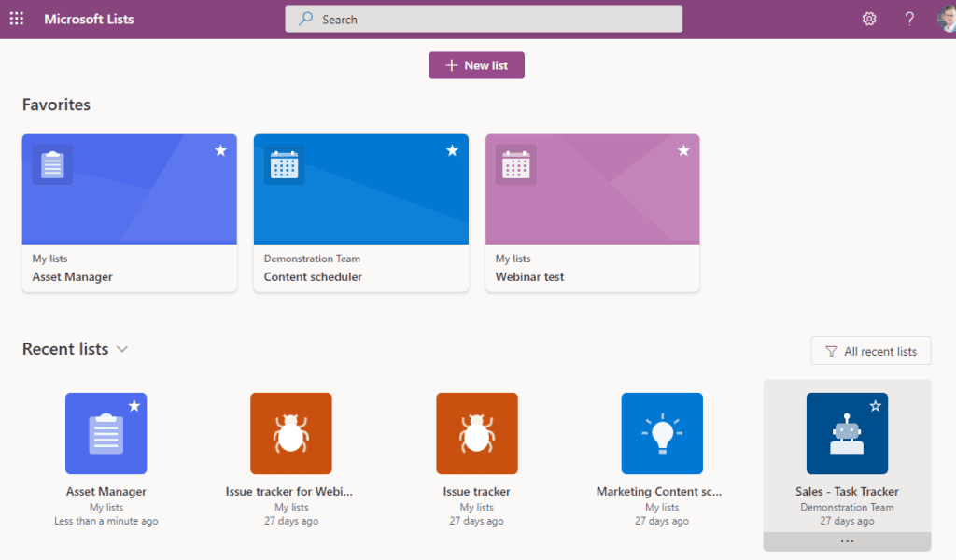Screen dimensions: 956x560
Task: Unfavorite the Content scheduler card star
Action: click(452, 150)
